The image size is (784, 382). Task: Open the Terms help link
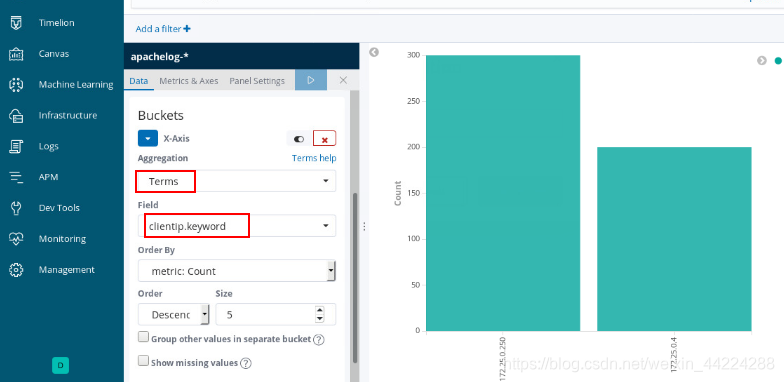[314, 158]
